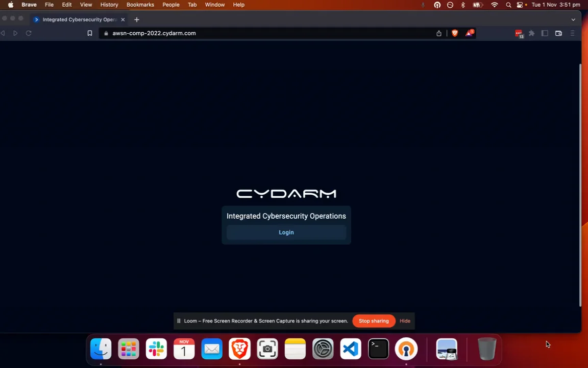
Task: Select the Integrated Cybersecurity Operations tab
Action: (x=79, y=19)
